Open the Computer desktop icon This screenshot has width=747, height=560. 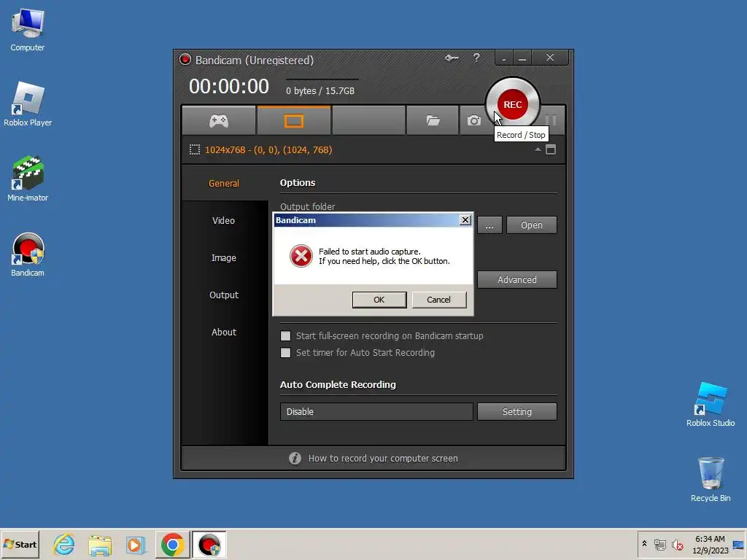coord(27,29)
